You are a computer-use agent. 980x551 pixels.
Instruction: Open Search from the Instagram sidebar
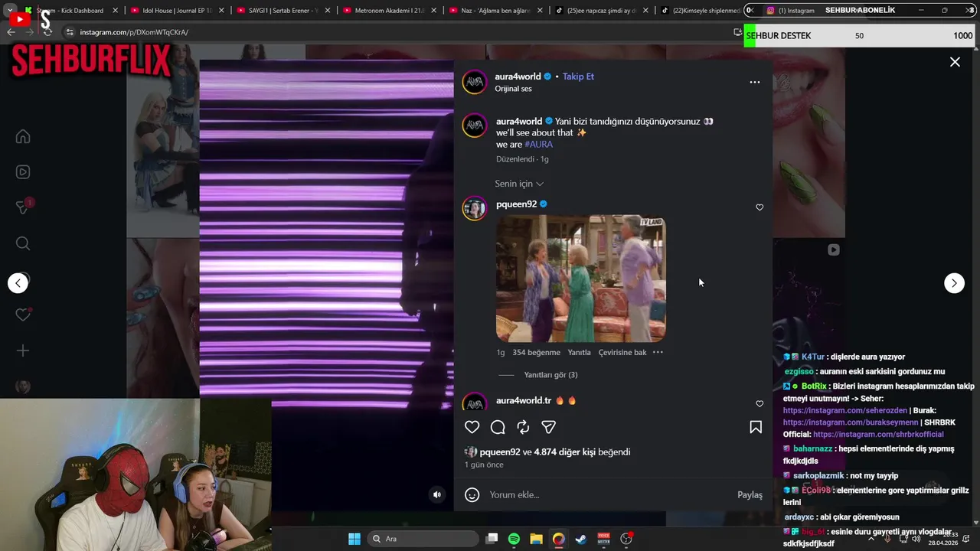(x=23, y=243)
